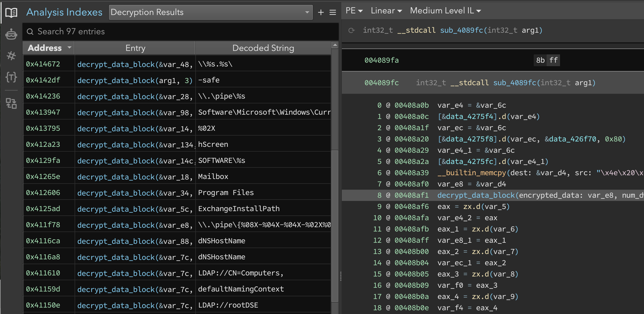The image size is (644, 314).
Task: Click address 00408b00 on line 13
Action: pos(412,252)
